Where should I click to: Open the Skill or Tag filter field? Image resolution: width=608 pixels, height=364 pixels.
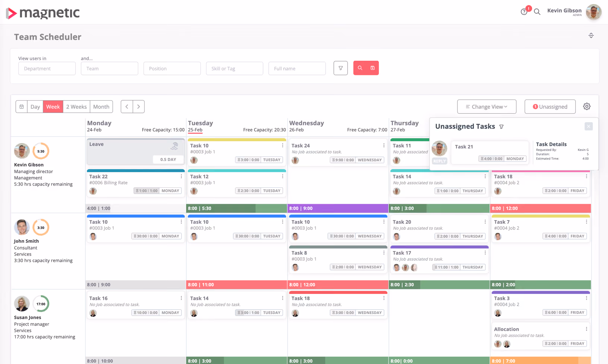click(235, 69)
